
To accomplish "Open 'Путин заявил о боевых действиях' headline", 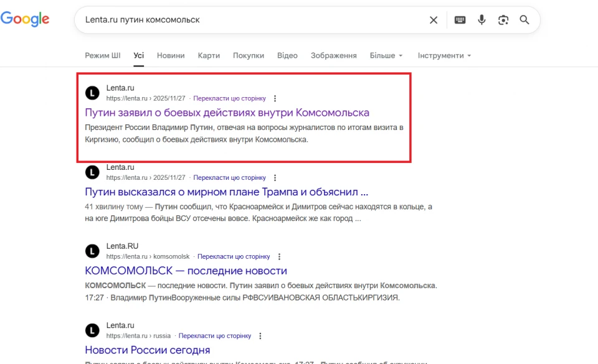I will pos(227,113).
